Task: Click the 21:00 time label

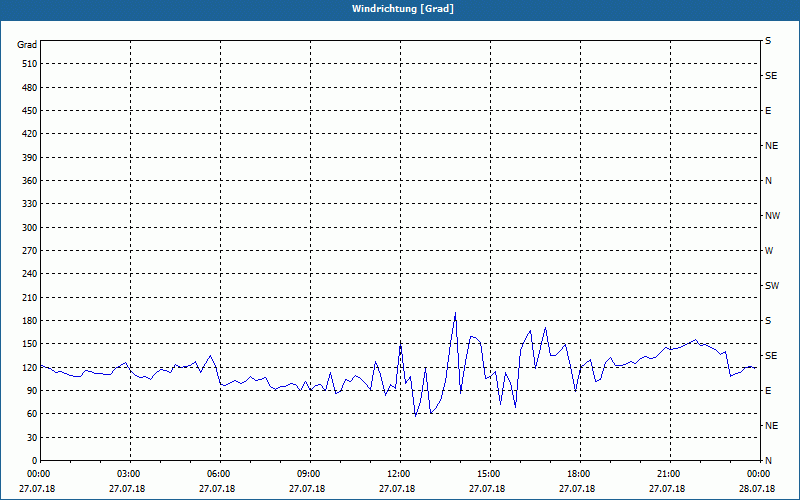Action: [x=669, y=474]
